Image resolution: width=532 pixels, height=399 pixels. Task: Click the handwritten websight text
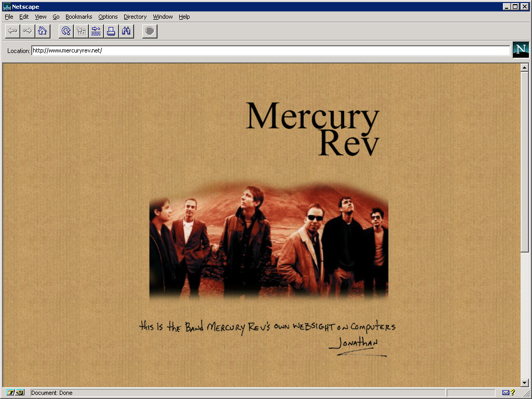(268, 326)
